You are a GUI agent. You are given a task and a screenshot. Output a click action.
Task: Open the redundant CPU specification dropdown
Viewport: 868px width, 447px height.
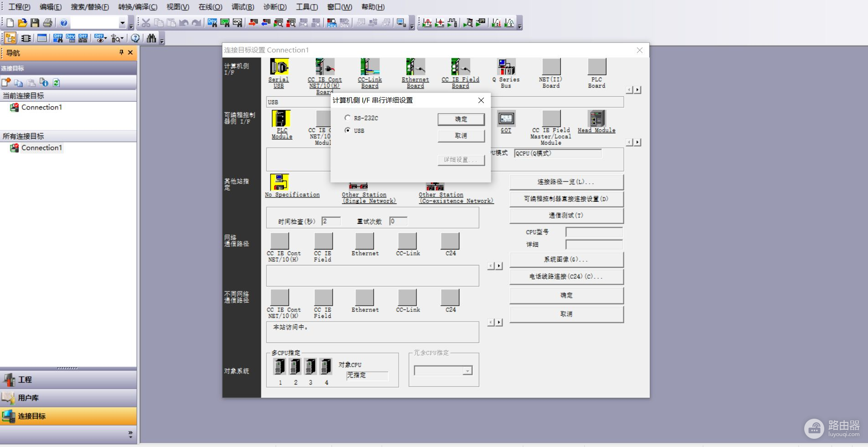(467, 371)
